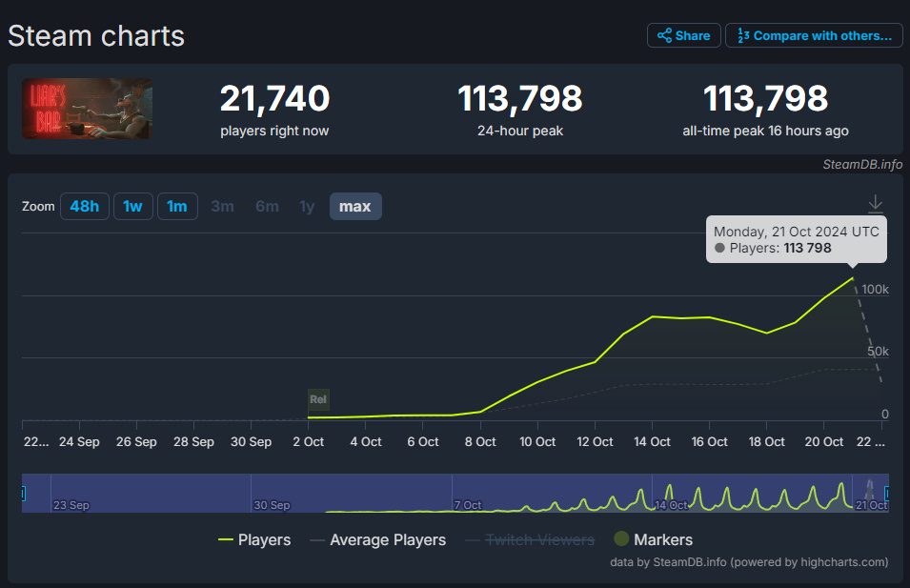Grab the right navigator range handle
Image resolution: width=910 pixels, height=588 pixels.
coord(887,494)
